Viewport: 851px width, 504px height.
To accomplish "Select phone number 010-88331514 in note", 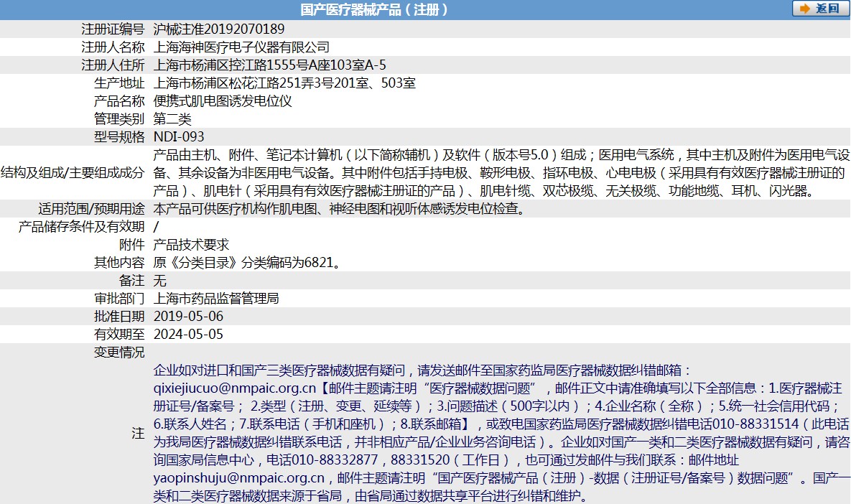I will [x=755, y=424].
